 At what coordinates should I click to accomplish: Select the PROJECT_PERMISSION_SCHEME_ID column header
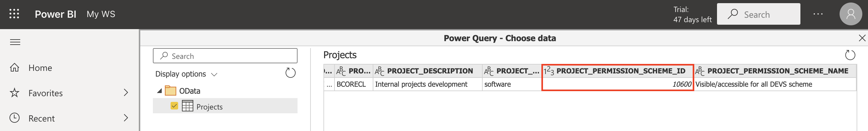point(620,71)
